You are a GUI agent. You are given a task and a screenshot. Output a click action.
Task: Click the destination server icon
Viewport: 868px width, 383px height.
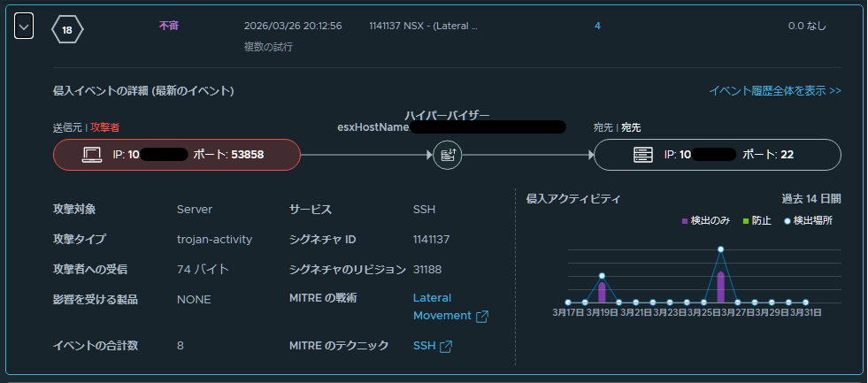tap(643, 155)
